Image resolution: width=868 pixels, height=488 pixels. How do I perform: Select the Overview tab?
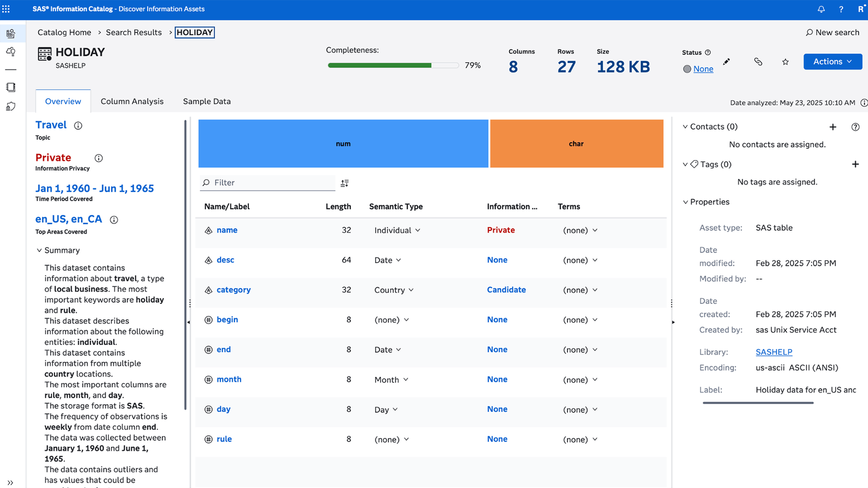[63, 101]
